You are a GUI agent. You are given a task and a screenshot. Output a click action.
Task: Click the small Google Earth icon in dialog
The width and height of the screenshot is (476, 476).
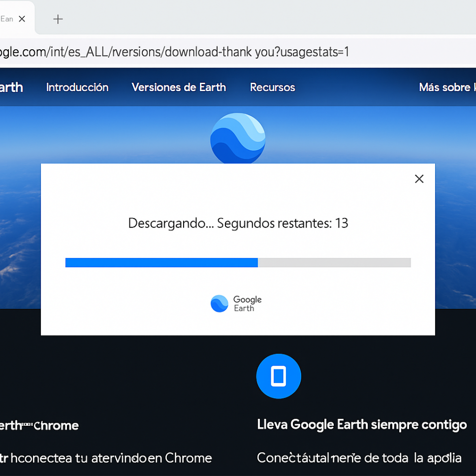point(219,303)
